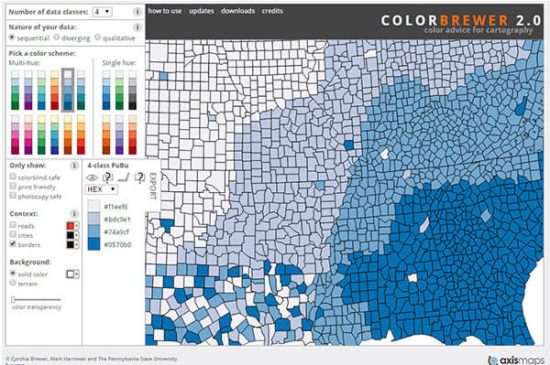This screenshot has height=365, width=550.
Task: Click the hex code text #f1eef6
Action: click(116, 207)
